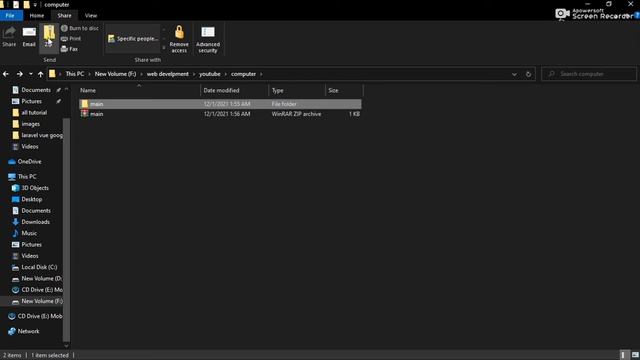Switch to the View tab

click(x=91, y=16)
